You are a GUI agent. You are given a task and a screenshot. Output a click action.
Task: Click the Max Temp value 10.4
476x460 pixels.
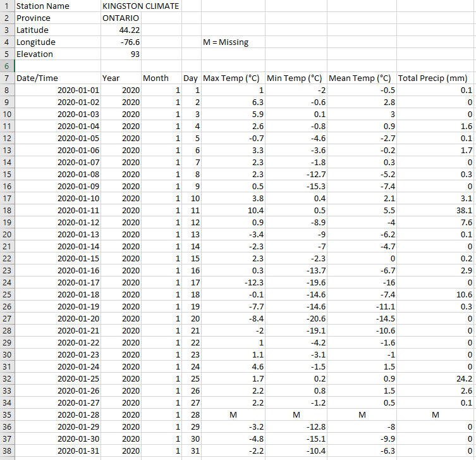click(233, 211)
